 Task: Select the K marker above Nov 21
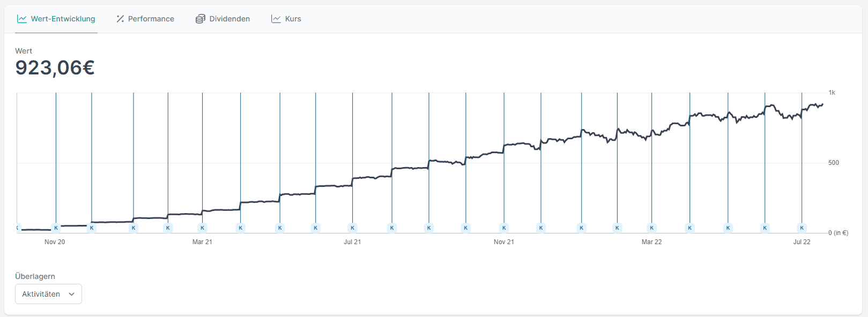pos(504,228)
